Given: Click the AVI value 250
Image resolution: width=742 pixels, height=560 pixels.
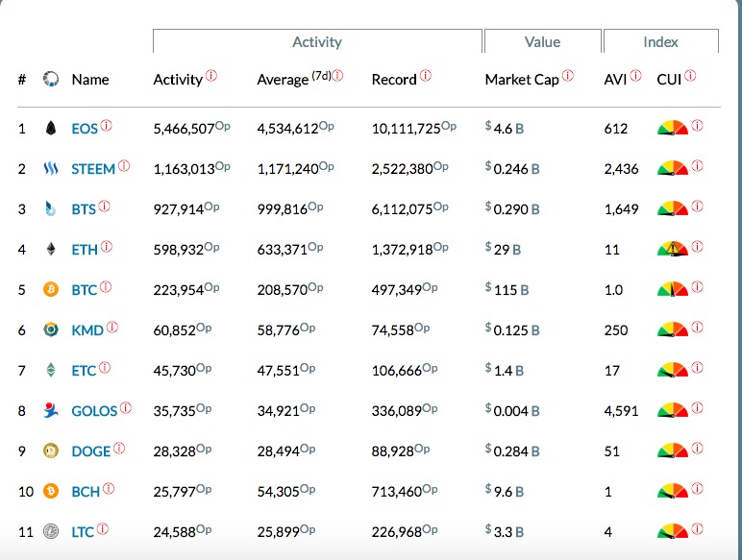Looking at the screenshot, I should point(616,330).
